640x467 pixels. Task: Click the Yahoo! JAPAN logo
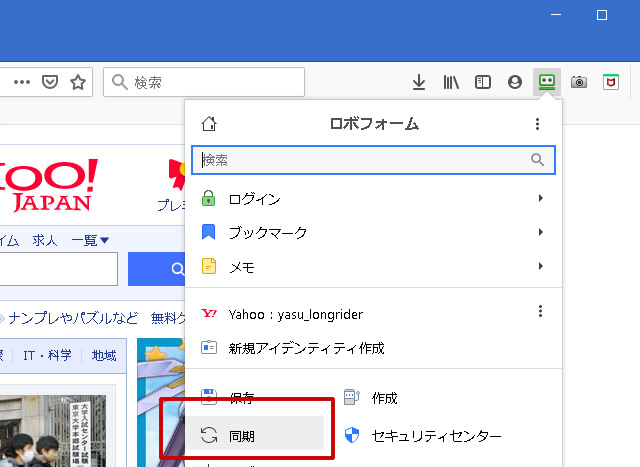[x=49, y=186]
